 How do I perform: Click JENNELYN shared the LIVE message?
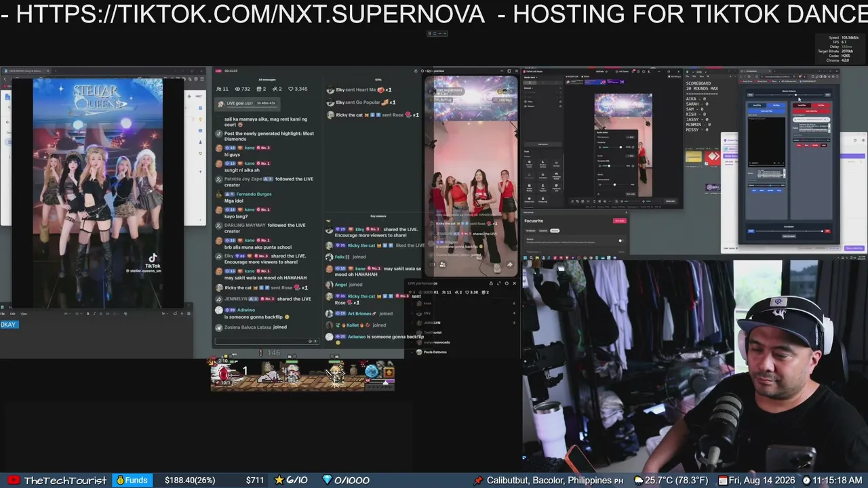[x=262, y=299]
